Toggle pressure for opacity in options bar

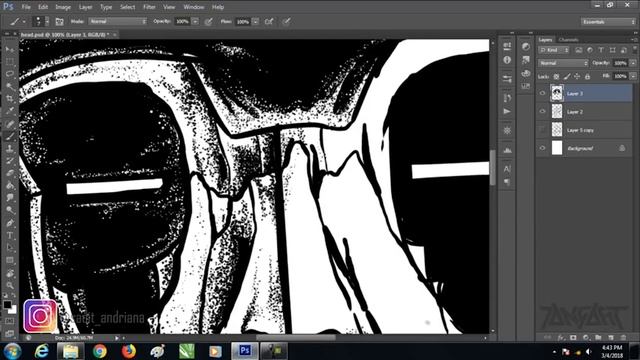click(209, 22)
